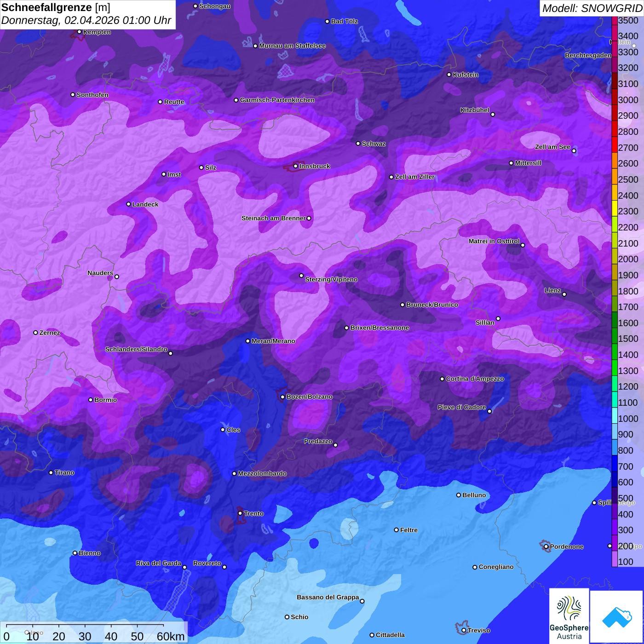This screenshot has height=644, width=644.
Task: Click the 'Bruneck/Brunico' map label
Action: tap(432, 305)
